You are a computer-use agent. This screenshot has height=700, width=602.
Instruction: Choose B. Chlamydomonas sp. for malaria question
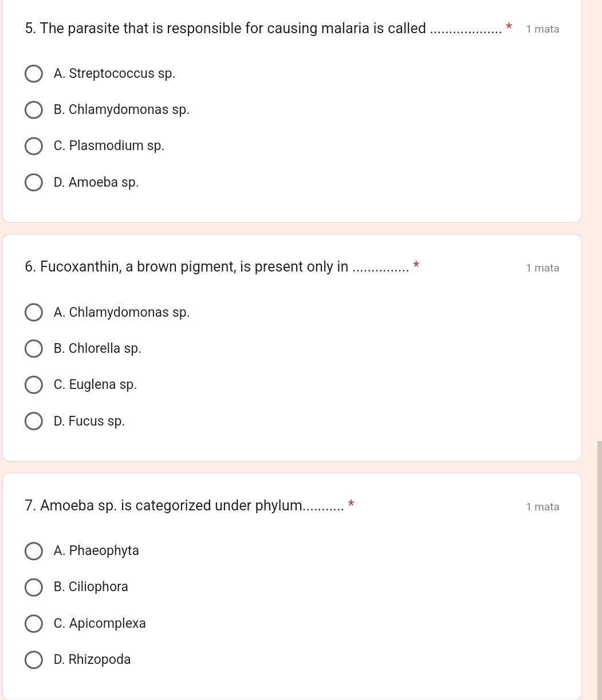[34, 110]
